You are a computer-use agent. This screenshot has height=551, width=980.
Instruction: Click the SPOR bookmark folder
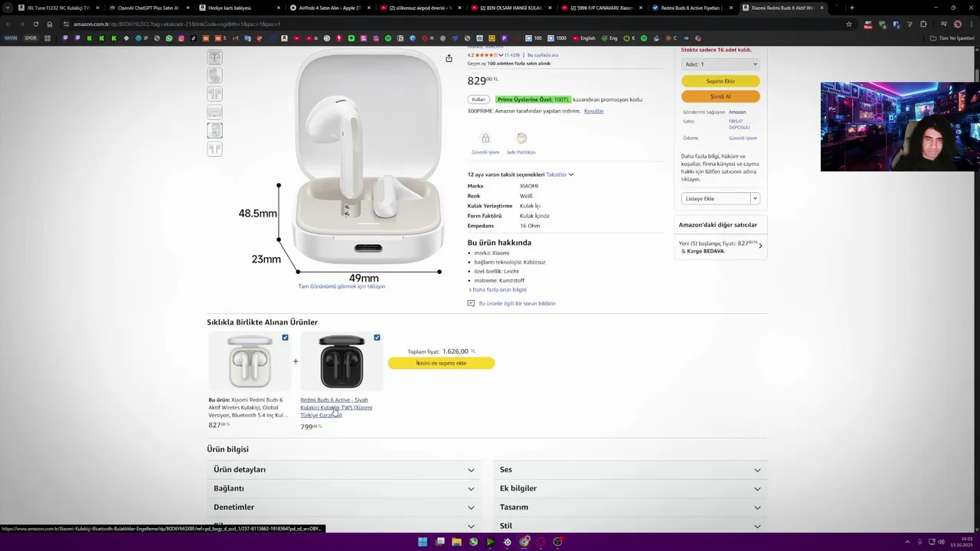click(31, 38)
